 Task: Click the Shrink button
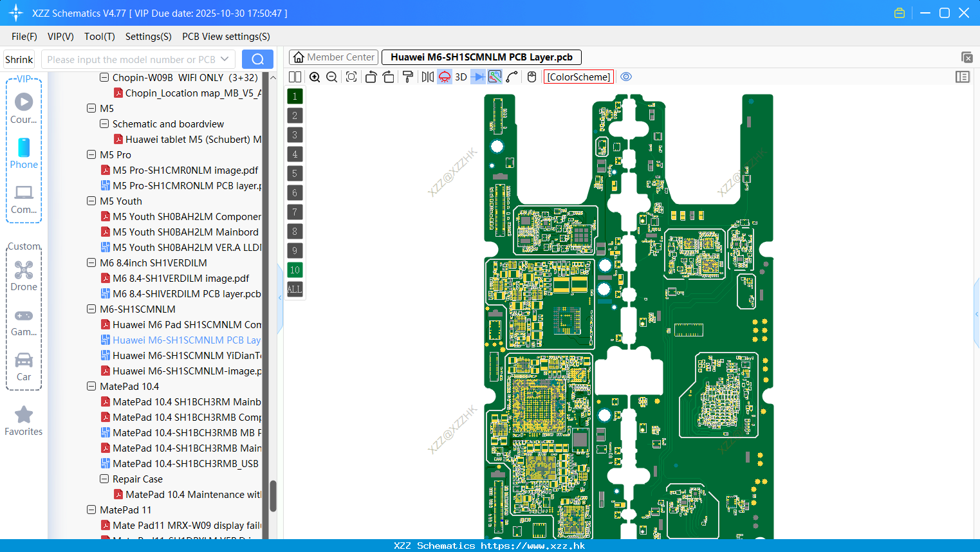(19, 59)
